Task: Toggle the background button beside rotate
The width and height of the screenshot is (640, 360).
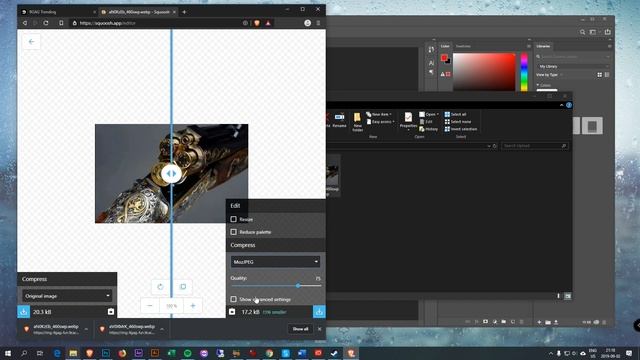Action: click(x=183, y=287)
